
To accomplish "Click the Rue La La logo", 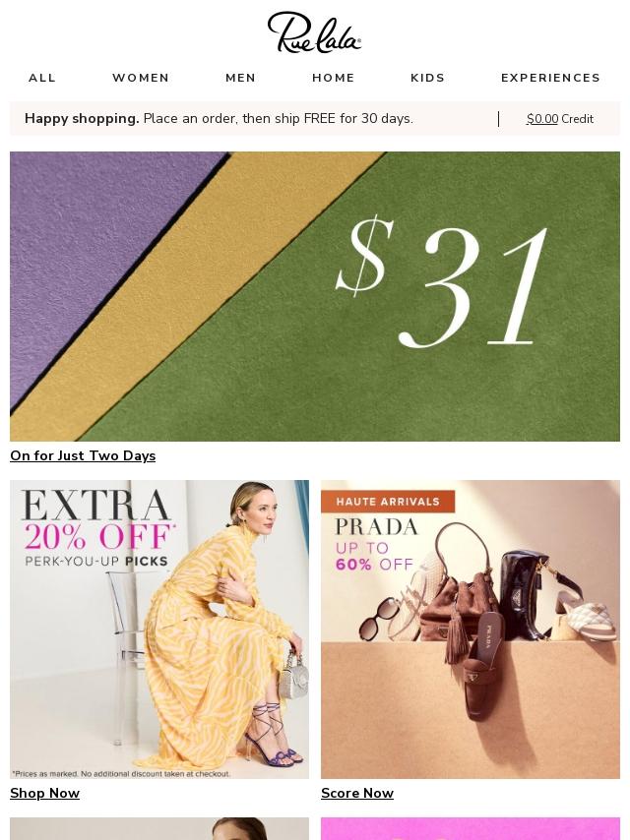I will [x=314, y=32].
